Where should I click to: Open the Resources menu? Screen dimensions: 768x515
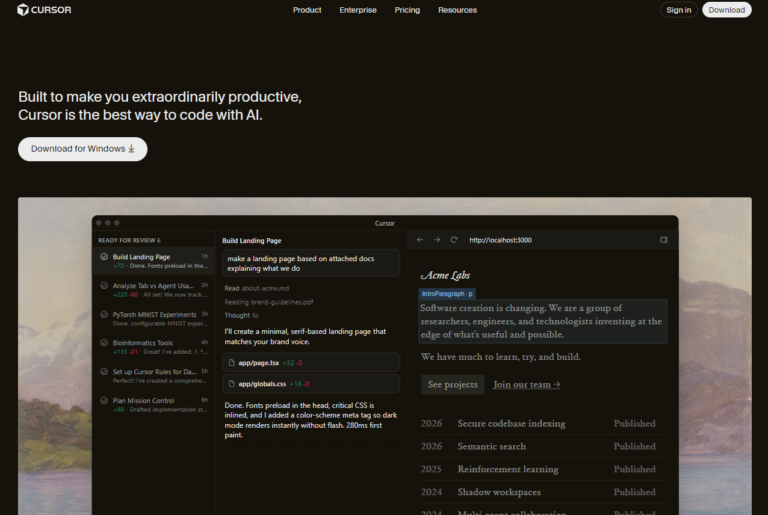(x=457, y=10)
